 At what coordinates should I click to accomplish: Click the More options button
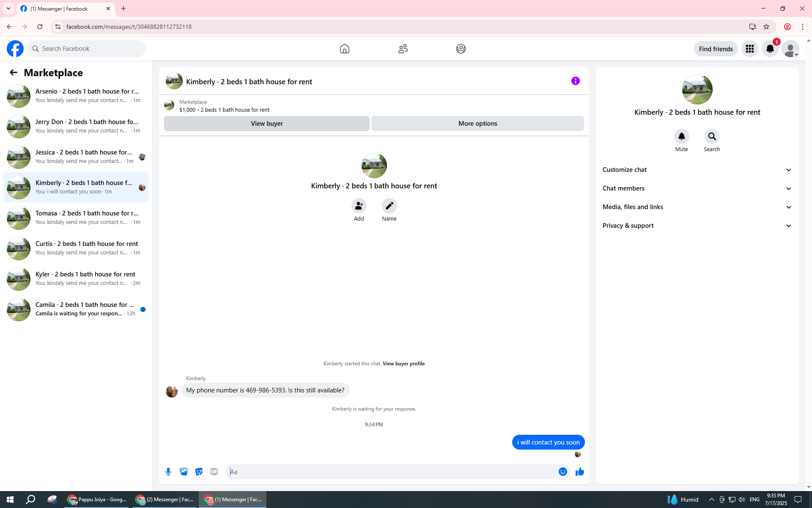(477, 124)
